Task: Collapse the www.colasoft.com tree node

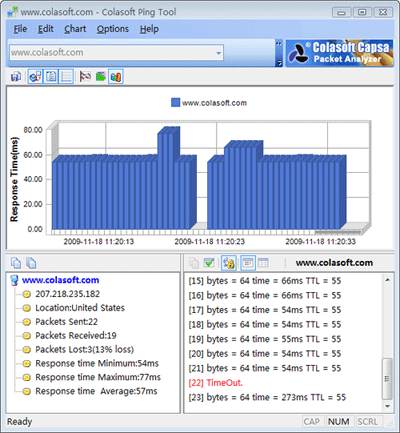Action: click(14, 280)
